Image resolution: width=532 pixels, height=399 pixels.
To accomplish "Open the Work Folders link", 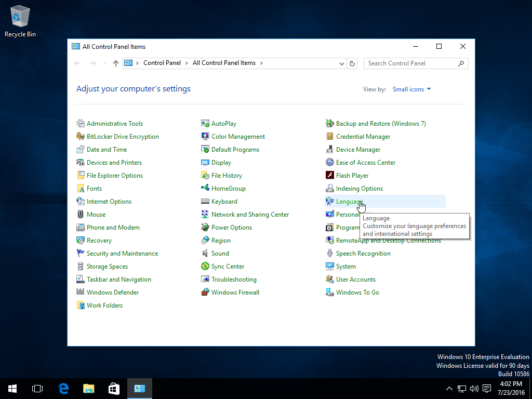I will click(x=104, y=305).
